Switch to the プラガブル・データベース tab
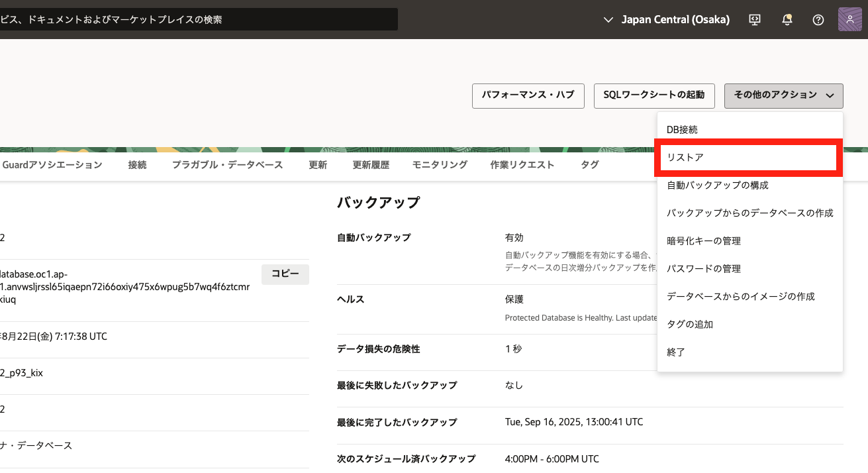 coord(227,165)
